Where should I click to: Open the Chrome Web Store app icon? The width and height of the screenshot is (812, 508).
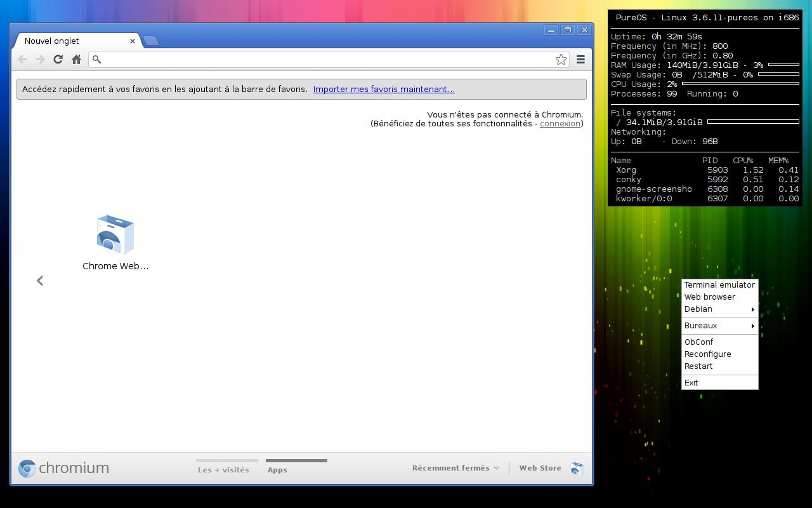tap(115, 235)
